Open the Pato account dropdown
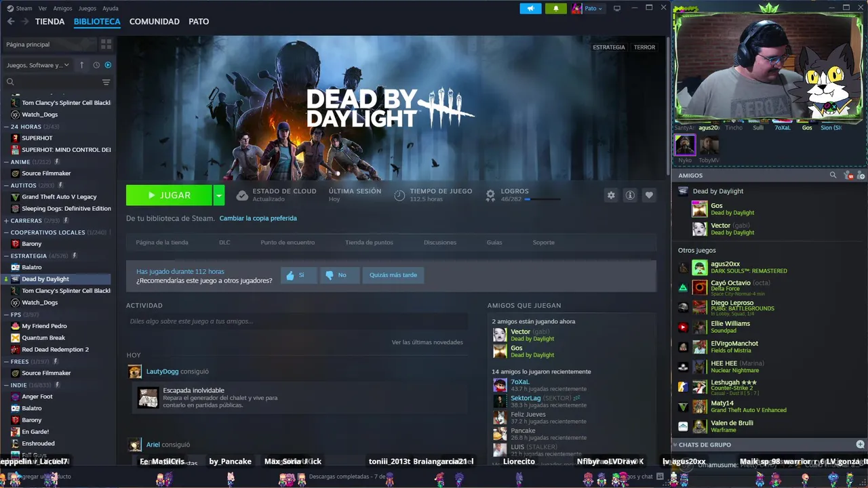 587,8
